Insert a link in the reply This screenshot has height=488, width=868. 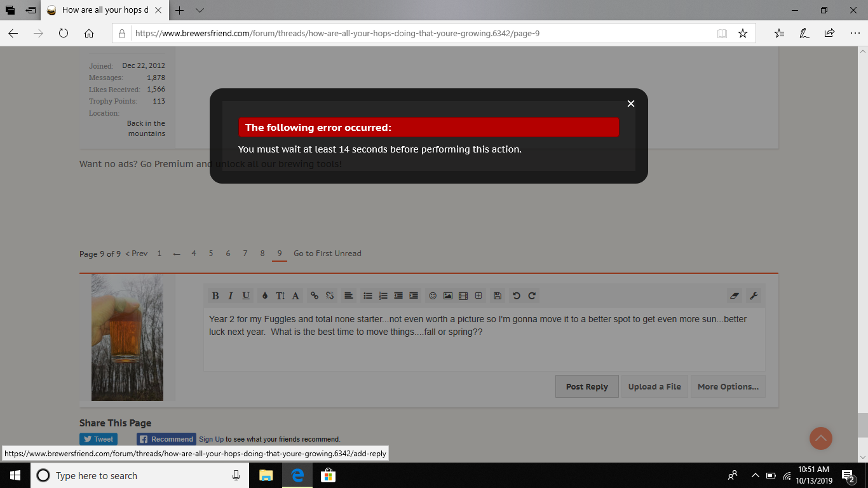click(x=315, y=295)
